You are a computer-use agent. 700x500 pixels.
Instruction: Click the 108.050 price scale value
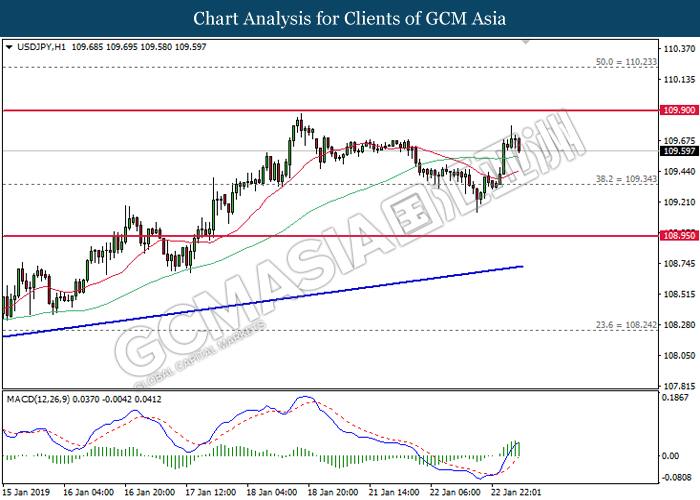click(679, 356)
